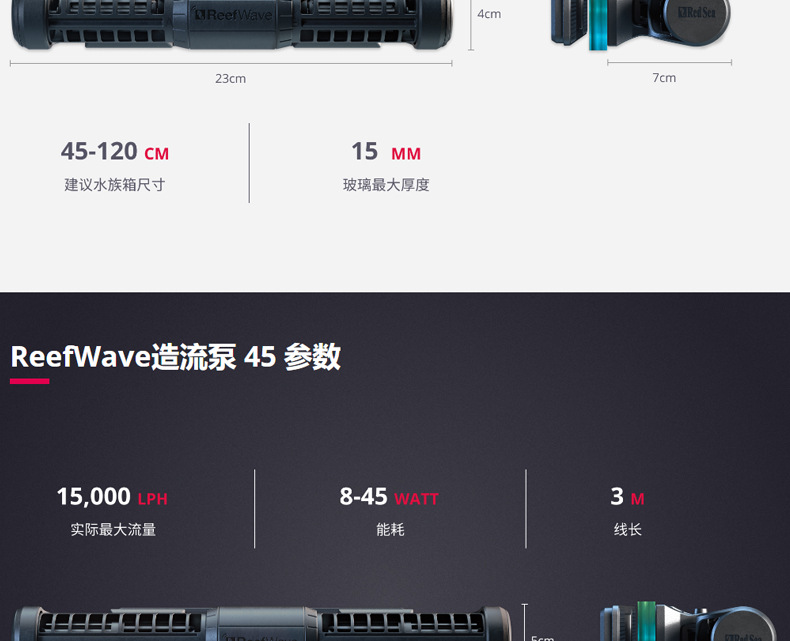Click the red underline below the heading
The height and width of the screenshot is (641, 790).
pos(30,381)
